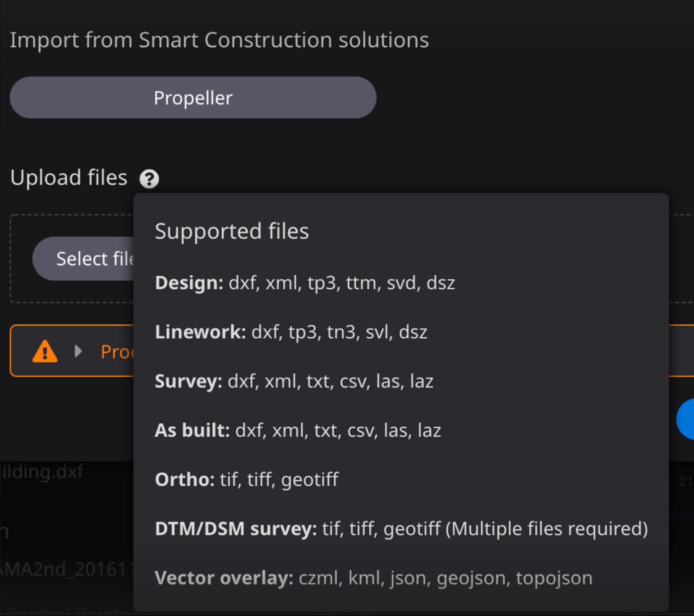Click Select files to browse
This screenshot has width=694, height=616.
[95, 259]
